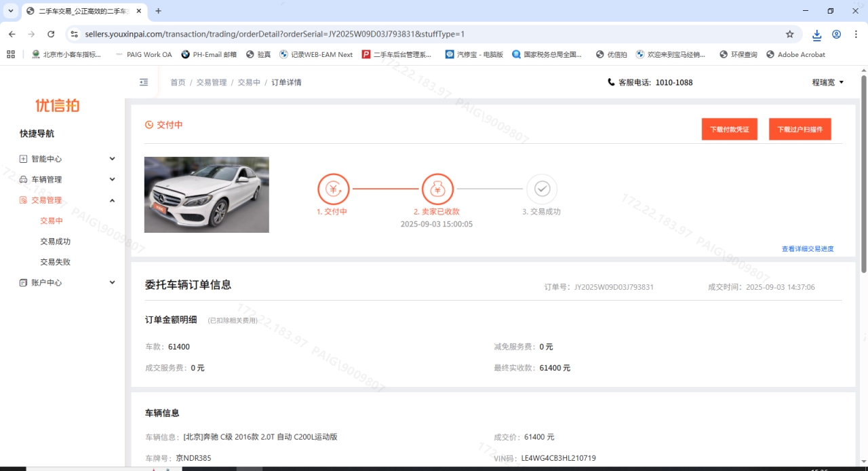Select 交易成功 in the sidebar
Screen dimensions: 868x471
(55, 241)
